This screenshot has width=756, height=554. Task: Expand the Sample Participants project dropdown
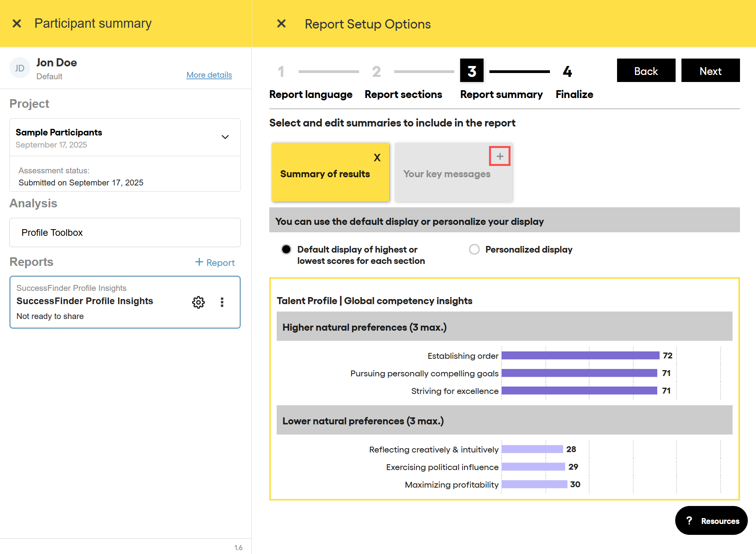tap(225, 137)
